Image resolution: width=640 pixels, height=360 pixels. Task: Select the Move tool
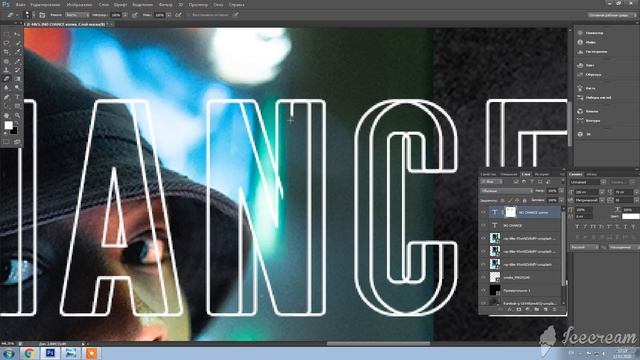17,34
